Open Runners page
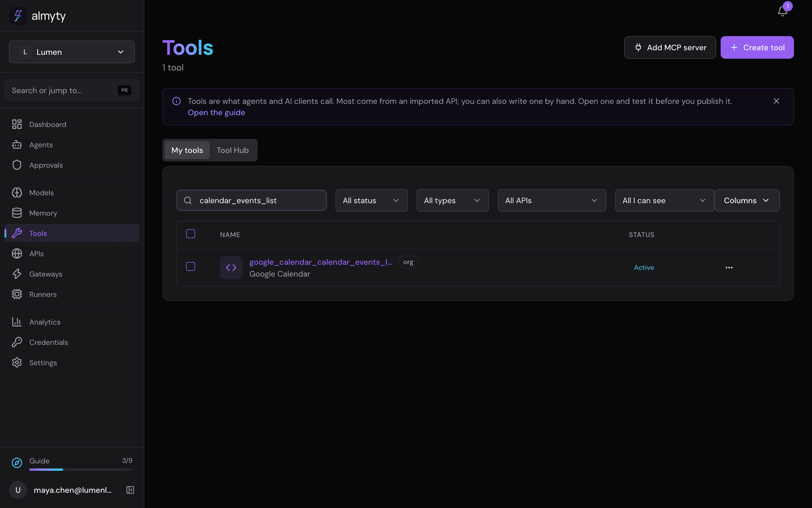This screenshot has width=812, height=508. (72, 294)
